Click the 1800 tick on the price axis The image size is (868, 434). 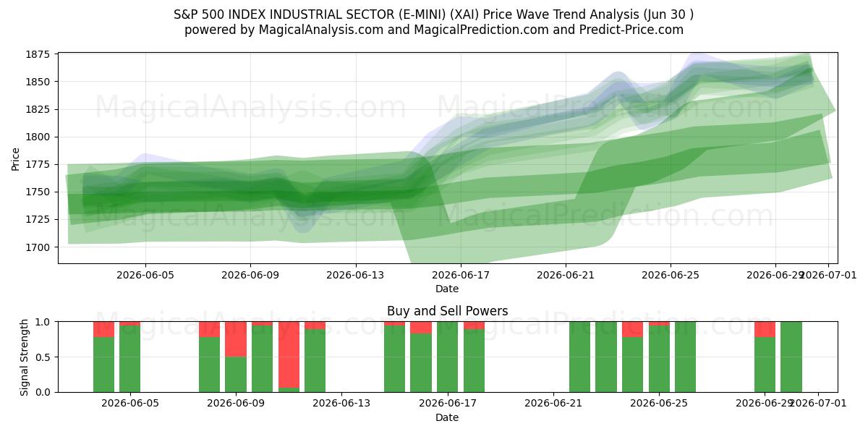(38, 137)
